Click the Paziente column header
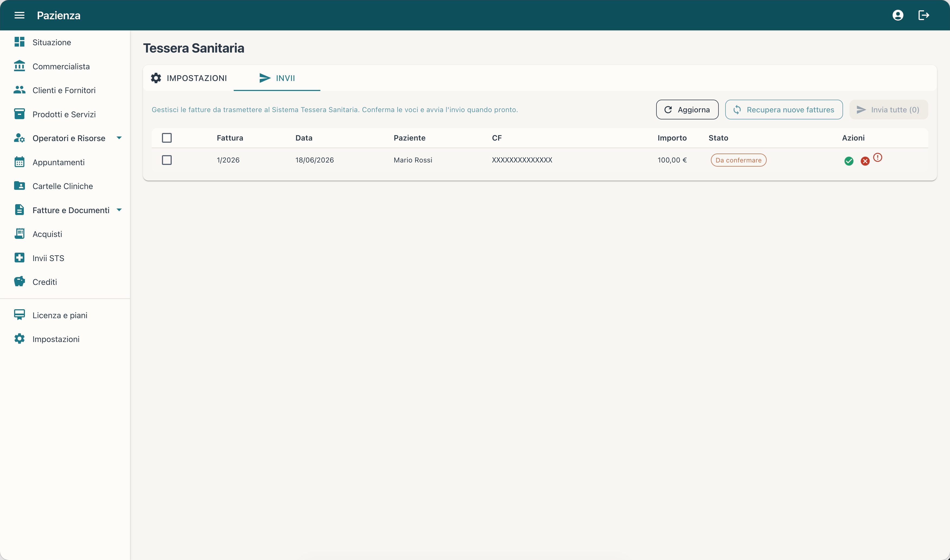Image resolution: width=950 pixels, height=560 pixels. click(409, 138)
